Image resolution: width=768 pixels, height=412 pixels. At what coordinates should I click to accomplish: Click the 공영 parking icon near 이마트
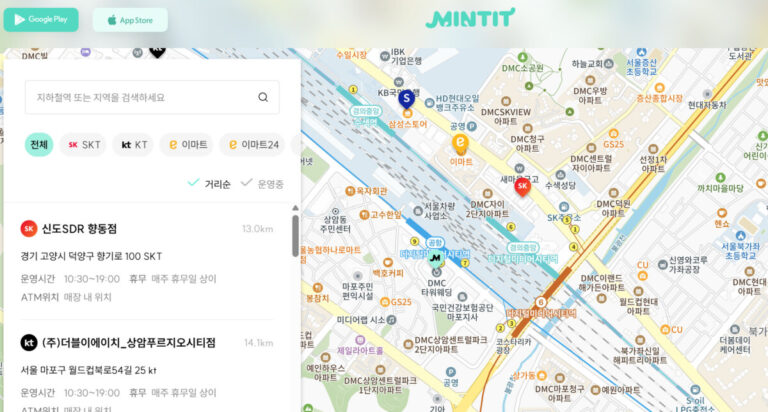click(471, 126)
